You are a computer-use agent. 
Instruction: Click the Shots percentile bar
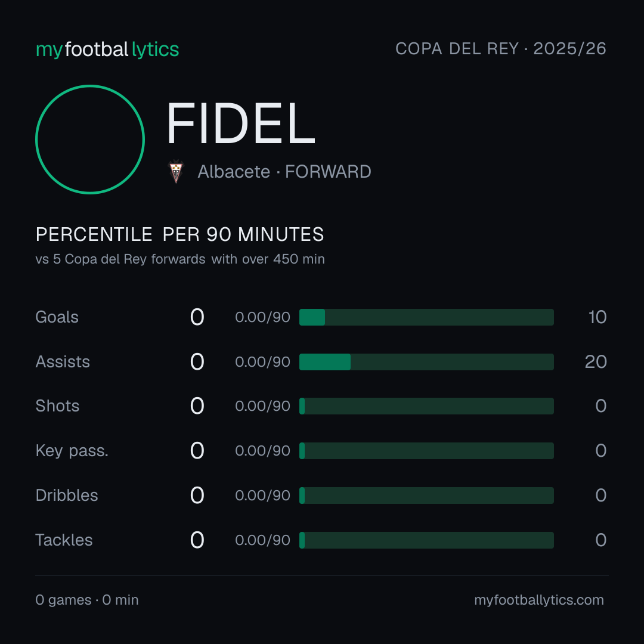point(426,406)
